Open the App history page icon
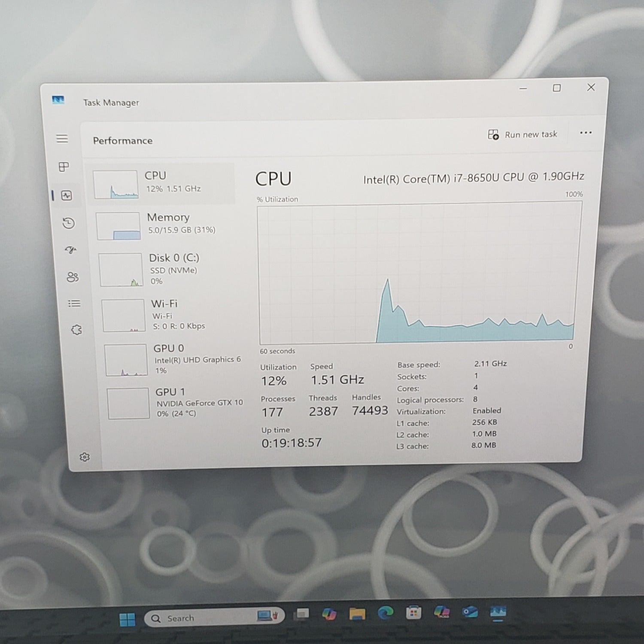This screenshot has width=644, height=644. [x=69, y=223]
